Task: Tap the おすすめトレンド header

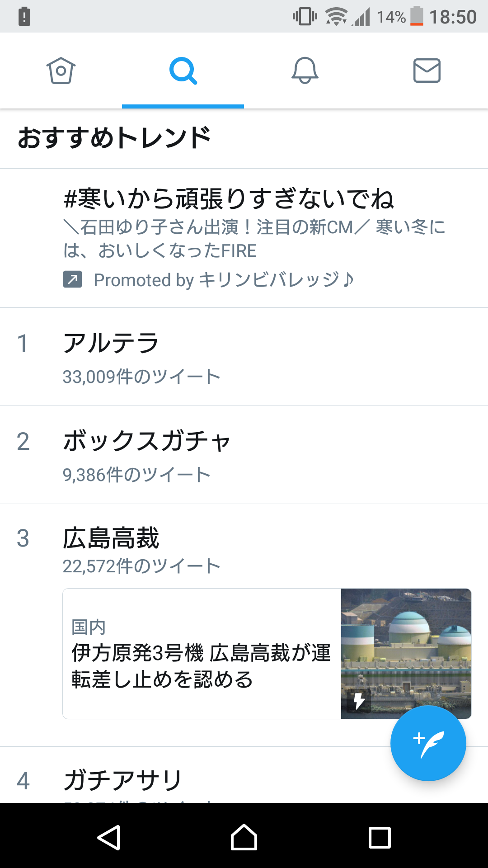Action: (114, 138)
